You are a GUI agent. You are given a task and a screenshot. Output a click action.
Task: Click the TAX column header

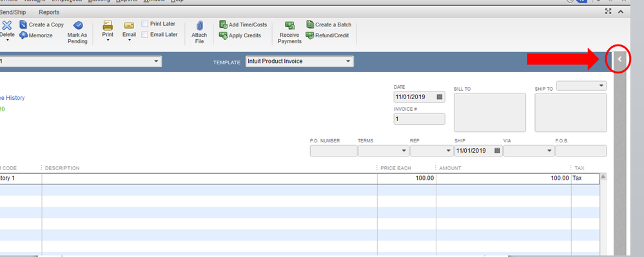(x=579, y=168)
